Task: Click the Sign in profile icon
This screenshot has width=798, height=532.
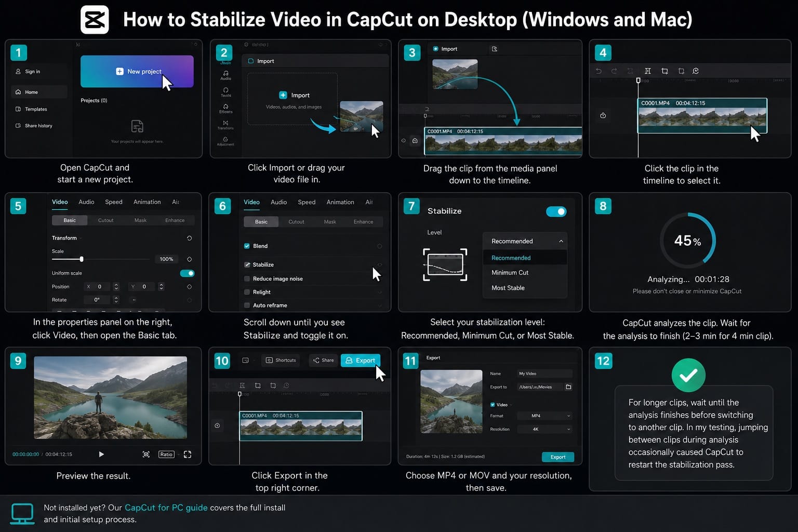Action: 18,72
